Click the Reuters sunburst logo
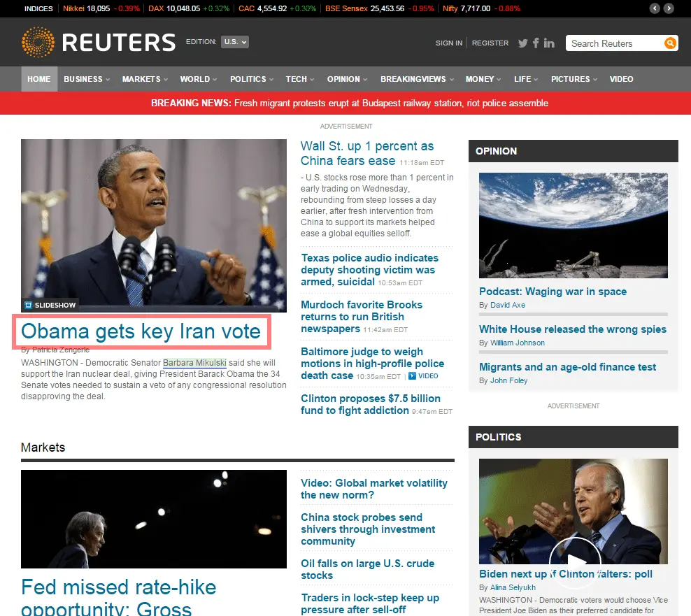Screen dimensions: 691x616 (38, 42)
